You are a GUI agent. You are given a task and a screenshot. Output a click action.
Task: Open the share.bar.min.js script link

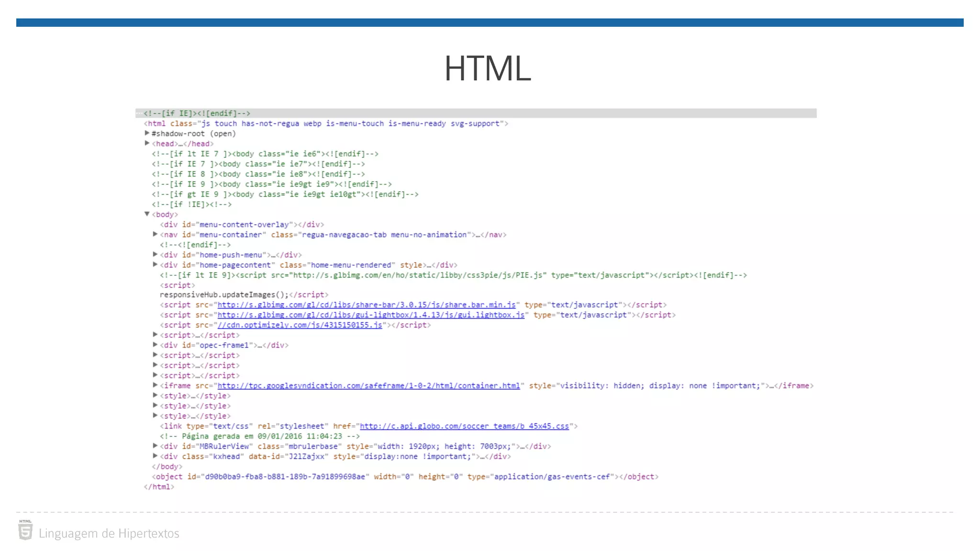367,305
